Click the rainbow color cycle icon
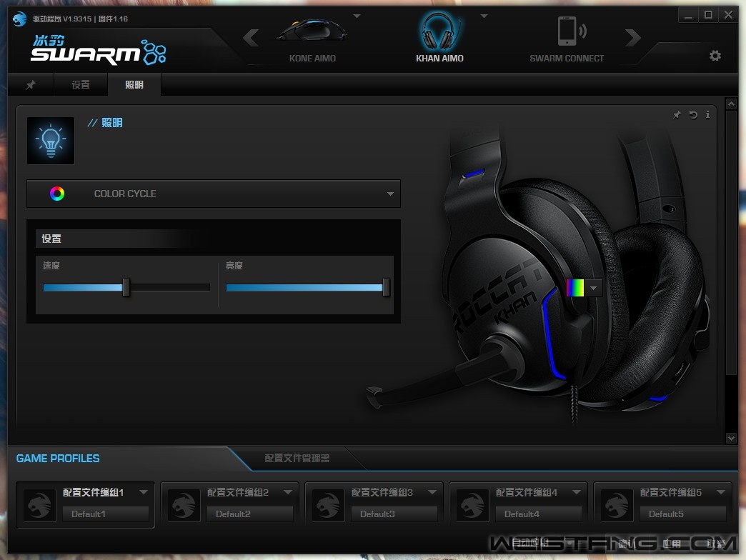 tap(57, 194)
